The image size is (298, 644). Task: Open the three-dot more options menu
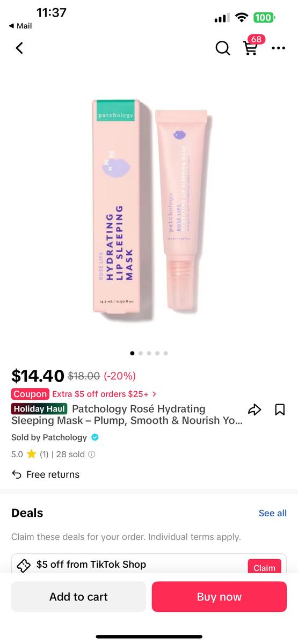click(x=278, y=48)
